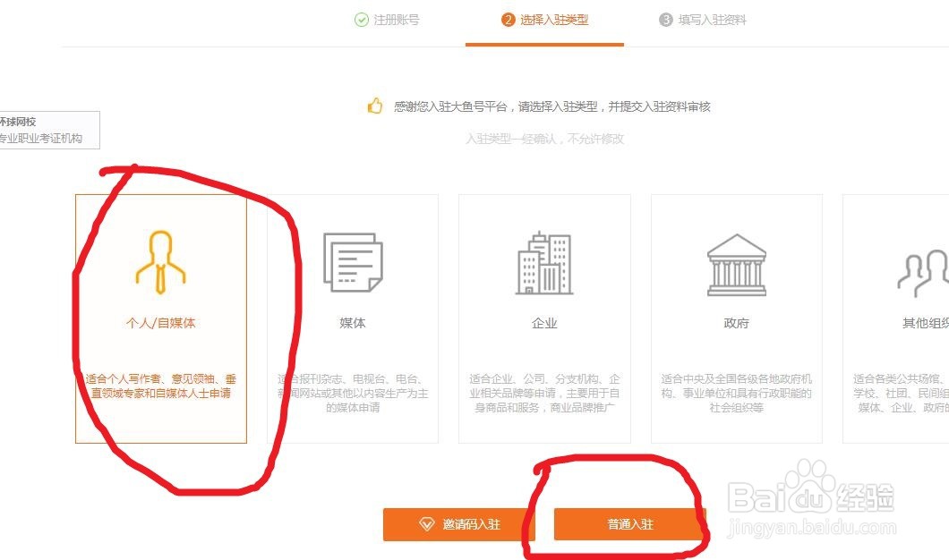Select the person icon for 个人/自媒体 type
This screenshot has width=949, height=560.
161,262
